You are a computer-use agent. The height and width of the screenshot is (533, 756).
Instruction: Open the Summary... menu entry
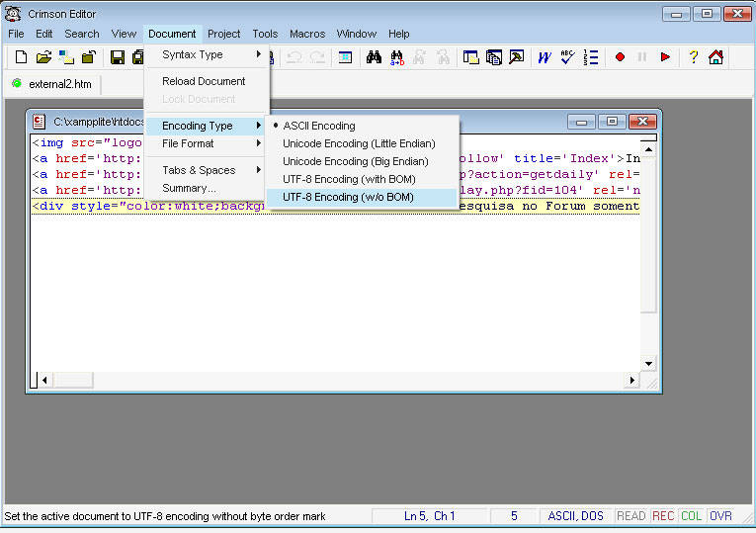coord(207,188)
